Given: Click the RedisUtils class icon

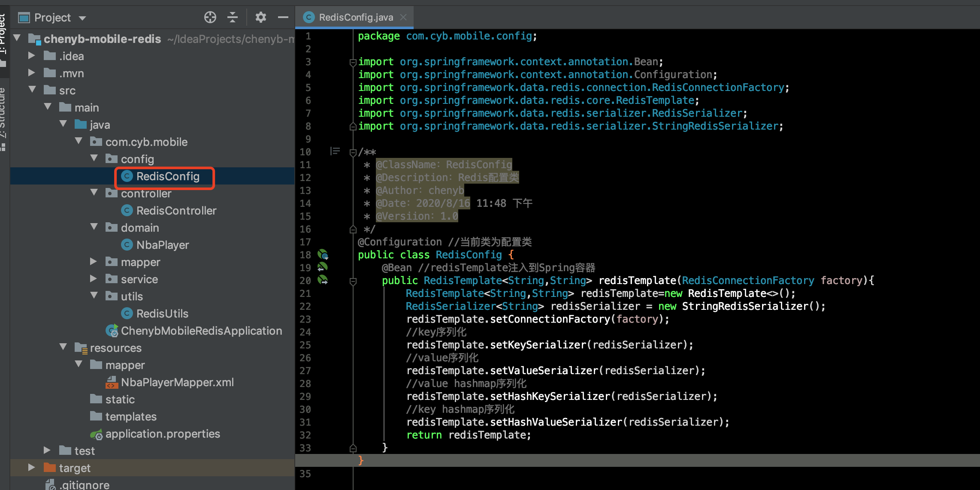Looking at the screenshot, I should click(x=127, y=313).
